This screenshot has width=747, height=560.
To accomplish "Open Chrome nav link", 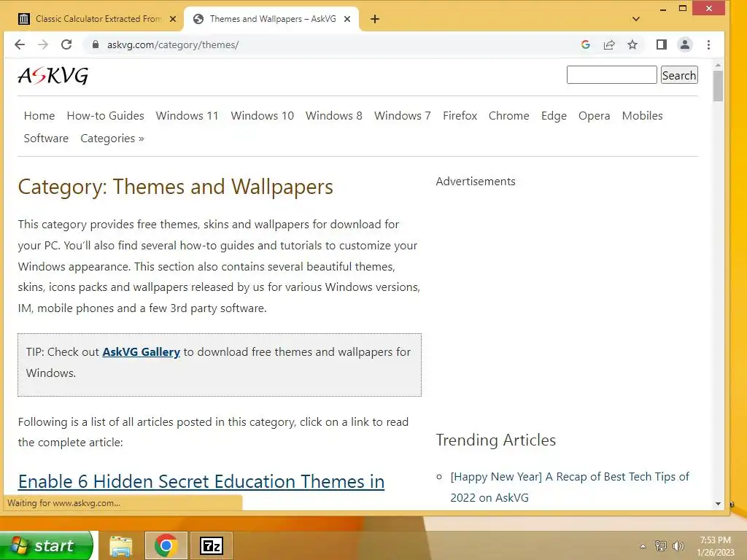I will pos(508,116).
